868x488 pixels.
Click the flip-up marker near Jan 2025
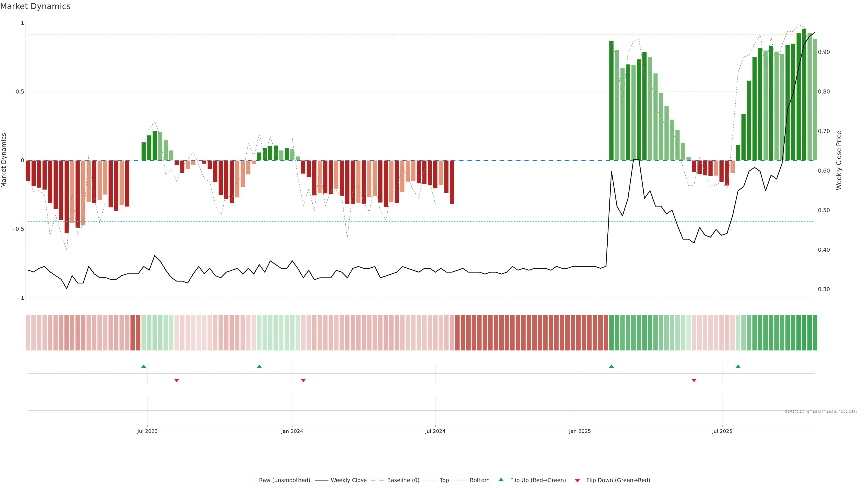click(611, 366)
